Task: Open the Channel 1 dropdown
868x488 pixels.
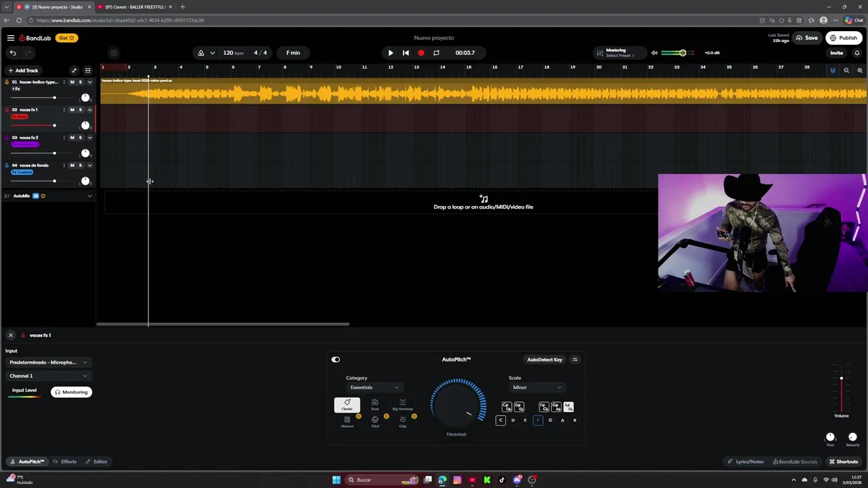Action: 47,376
